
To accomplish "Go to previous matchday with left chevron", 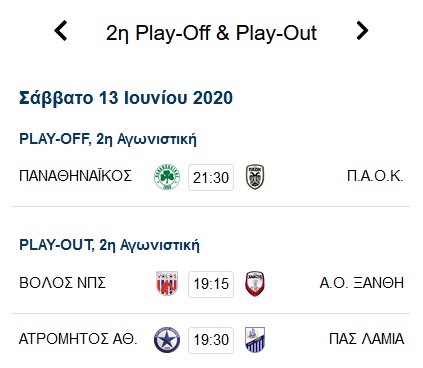I will coord(61,31).
